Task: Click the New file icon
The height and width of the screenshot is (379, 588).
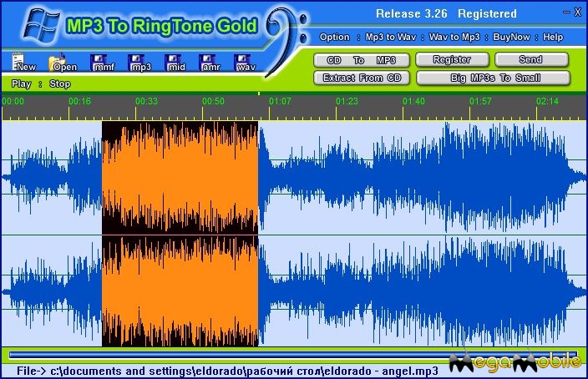Action: (23, 63)
